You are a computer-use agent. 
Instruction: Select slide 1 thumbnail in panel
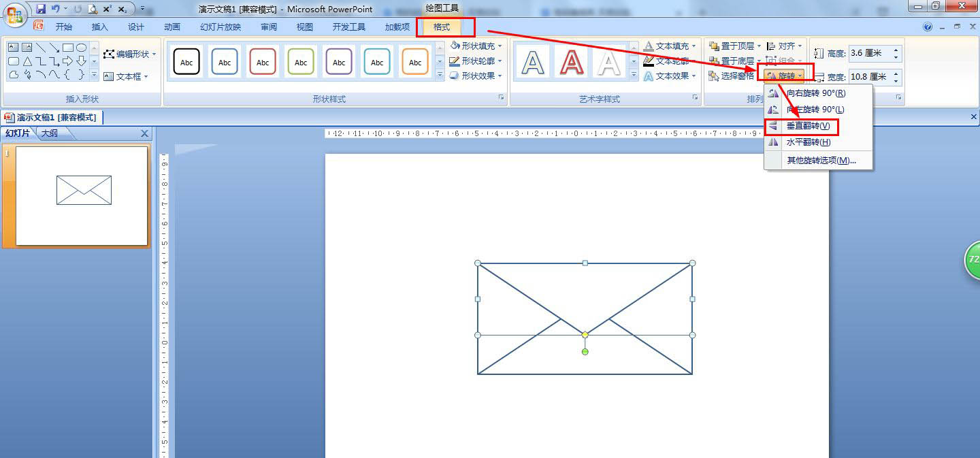coord(82,196)
